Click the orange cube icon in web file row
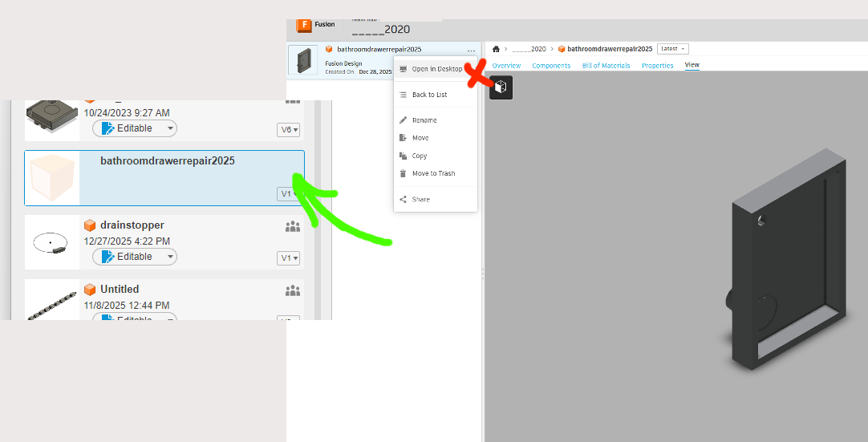Viewport: 868px width, 442px height. coord(329,49)
